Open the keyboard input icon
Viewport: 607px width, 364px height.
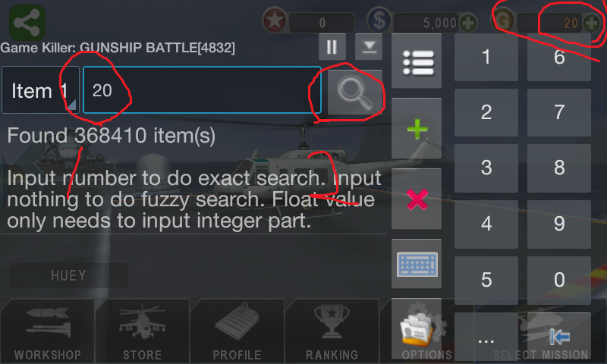point(417,264)
